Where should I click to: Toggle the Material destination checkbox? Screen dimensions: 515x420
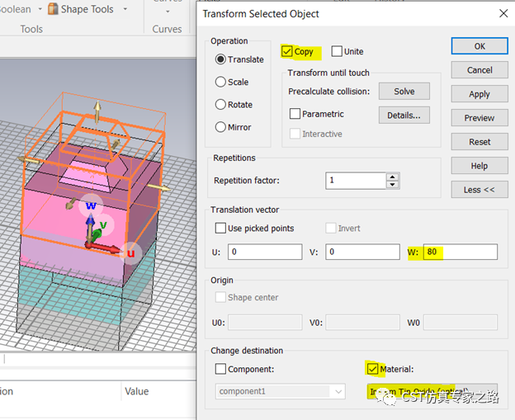pyautogui.click(x=372, y=369)
